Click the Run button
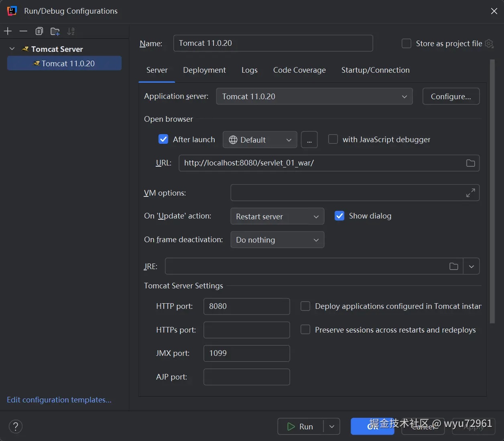The width and height of the screenshot is (504, 441). click(x=300, y=427)
